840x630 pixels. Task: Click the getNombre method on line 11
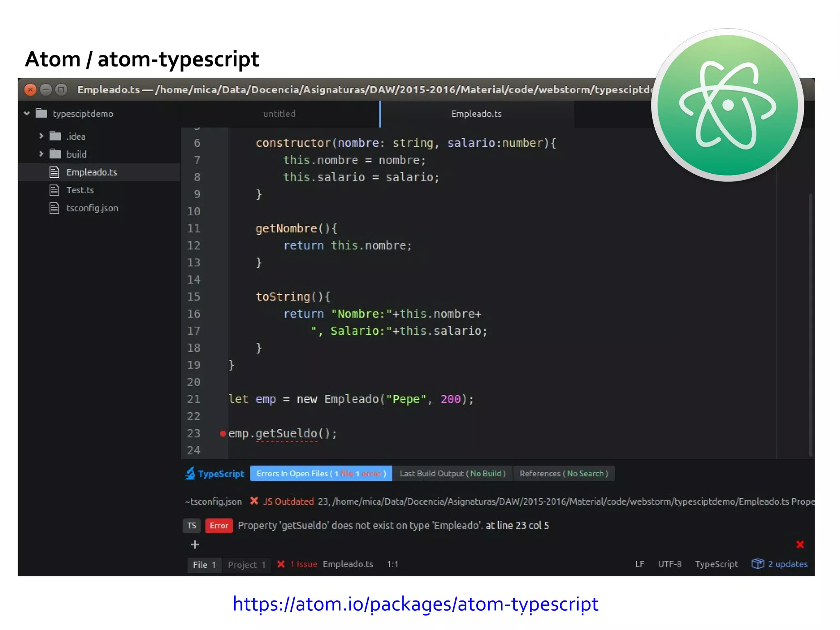pyautogui.click(x=286, y=229)
